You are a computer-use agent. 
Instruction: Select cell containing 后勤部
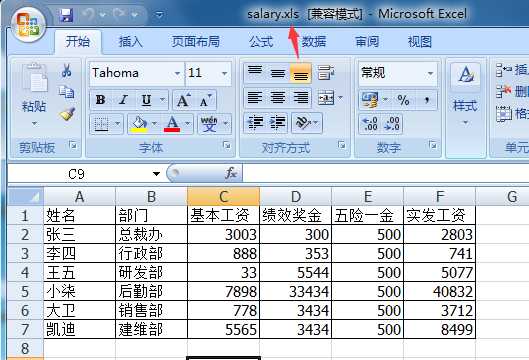pos(151,292)
